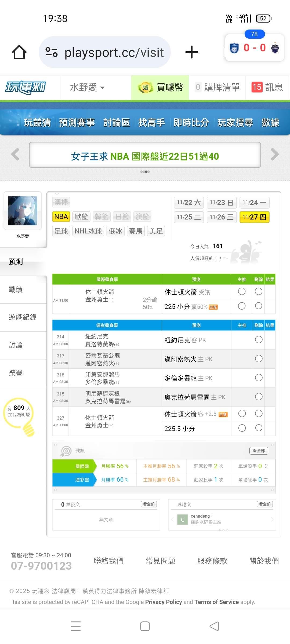The width and height of the screenshot is (290, 644).
Task: Select main pick radio for 225.5 小分
Action: point(242,428)
